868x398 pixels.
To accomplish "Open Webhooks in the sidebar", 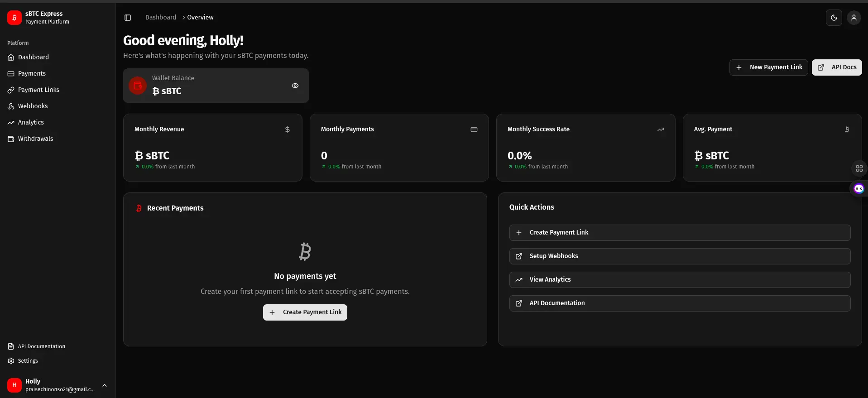I will tap(58, 106).
